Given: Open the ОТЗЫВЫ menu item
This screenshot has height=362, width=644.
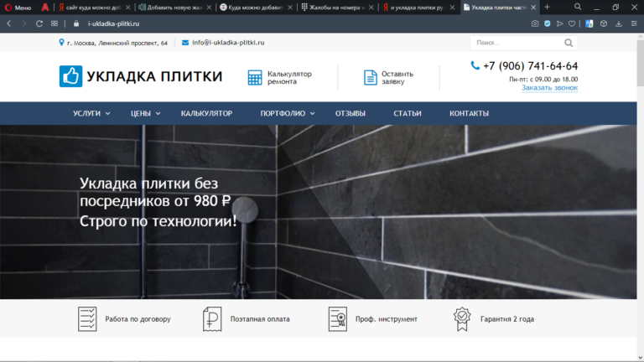Looking at the screenshot, I should coord(351,113).
